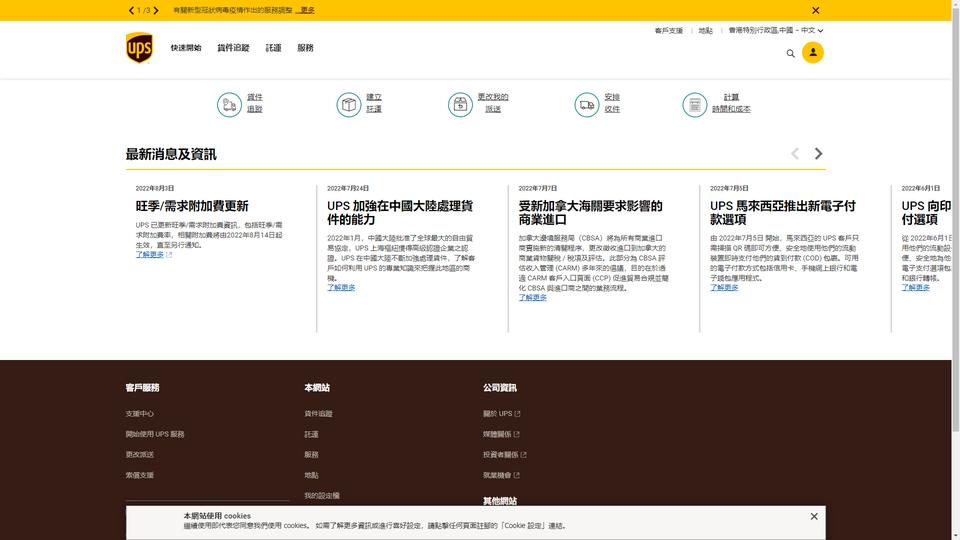960x540 pixels.
Task: Click the 建立託運 package box icon
Action: (x=349, y=105)
